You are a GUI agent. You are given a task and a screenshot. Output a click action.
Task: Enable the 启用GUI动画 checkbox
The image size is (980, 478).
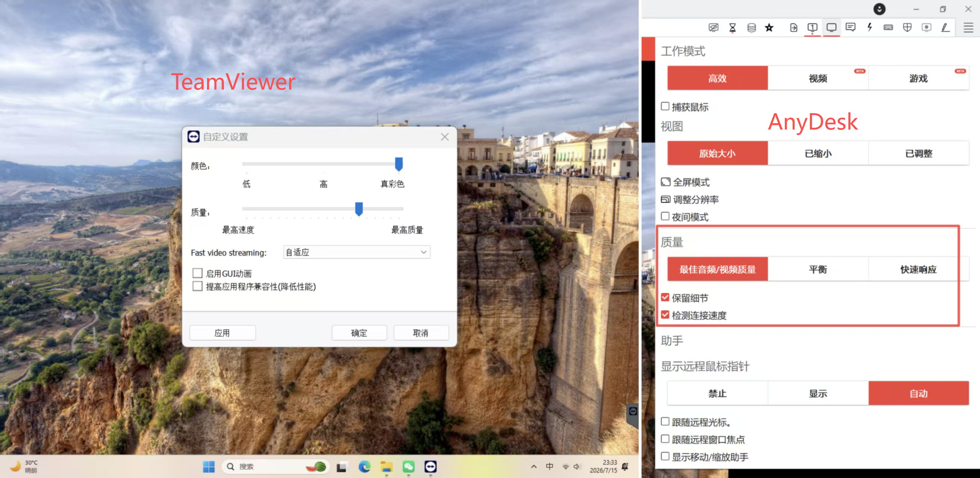[197, 273]
